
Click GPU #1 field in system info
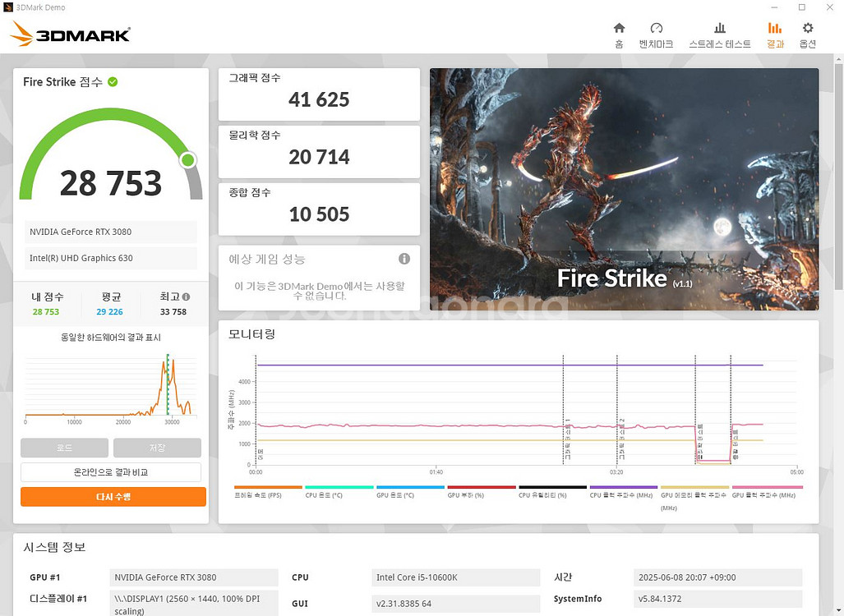click(x=194, y=577)
